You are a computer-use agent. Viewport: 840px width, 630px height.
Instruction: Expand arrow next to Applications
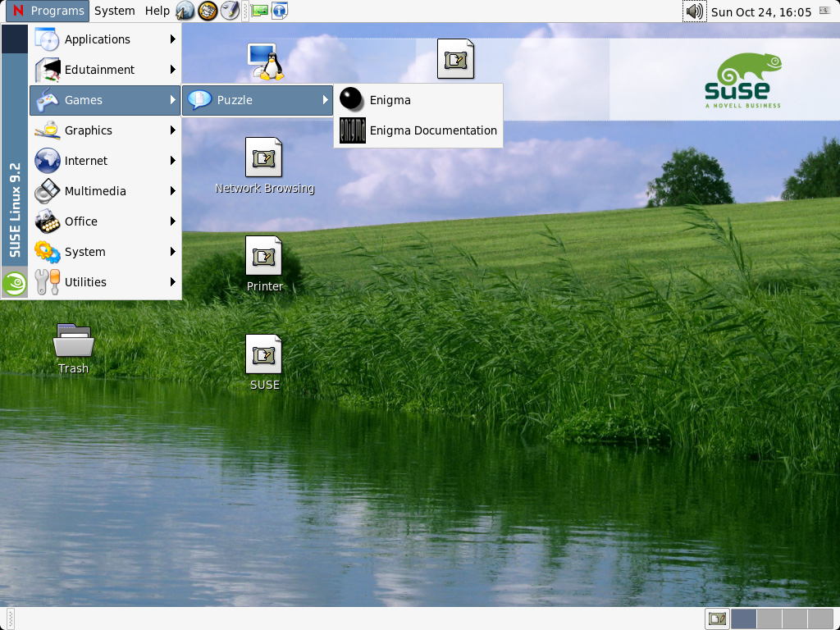172,39
